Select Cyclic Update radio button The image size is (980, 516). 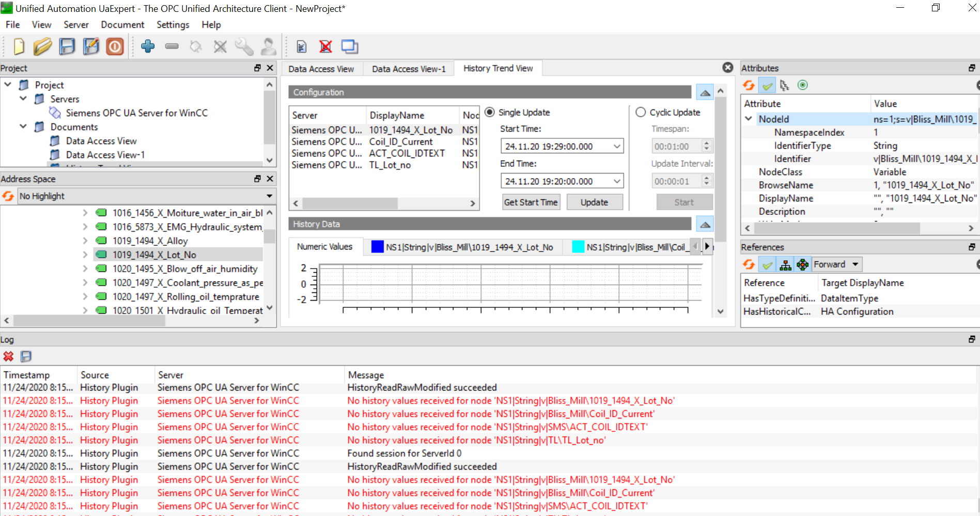click(641, 112)
